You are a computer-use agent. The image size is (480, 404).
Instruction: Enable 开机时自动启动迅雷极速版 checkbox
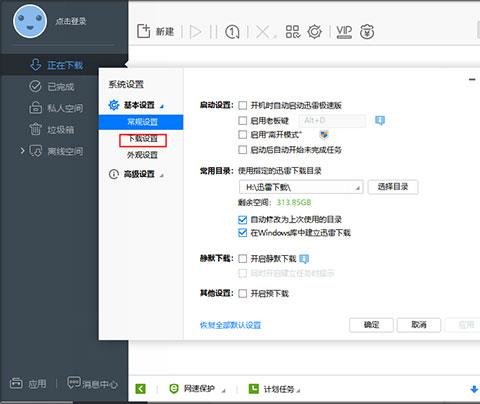[x=243, y=106]
